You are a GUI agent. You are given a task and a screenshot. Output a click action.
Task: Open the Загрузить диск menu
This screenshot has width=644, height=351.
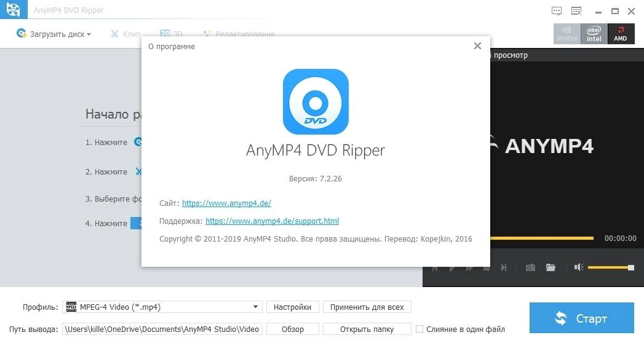click(x=54, y=34)
